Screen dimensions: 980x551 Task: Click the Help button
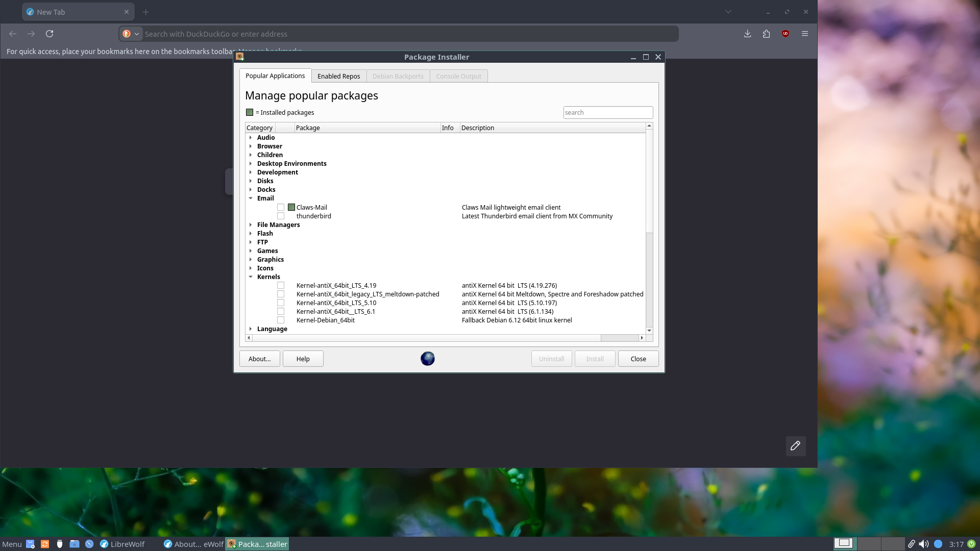[303, 359]
